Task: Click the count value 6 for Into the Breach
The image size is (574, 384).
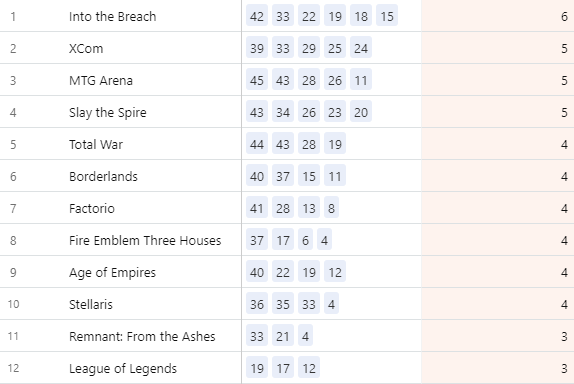Action: [x=564, y=16]
